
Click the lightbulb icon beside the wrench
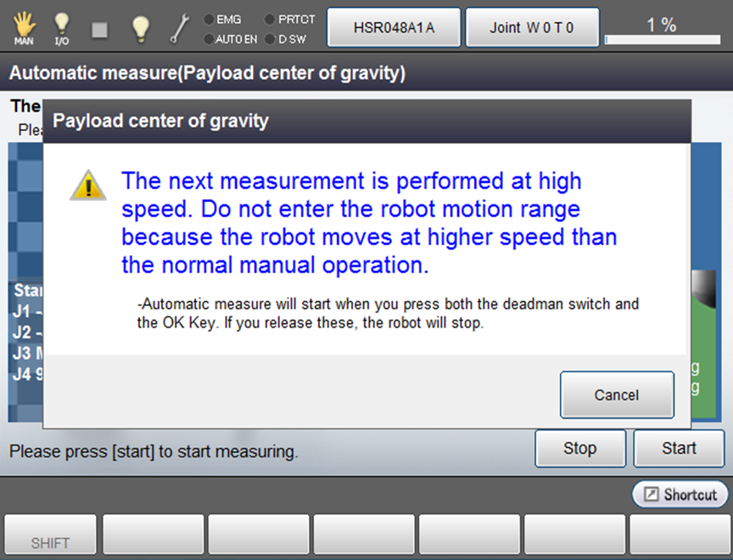pyautogui.click(x=140, y=28)
